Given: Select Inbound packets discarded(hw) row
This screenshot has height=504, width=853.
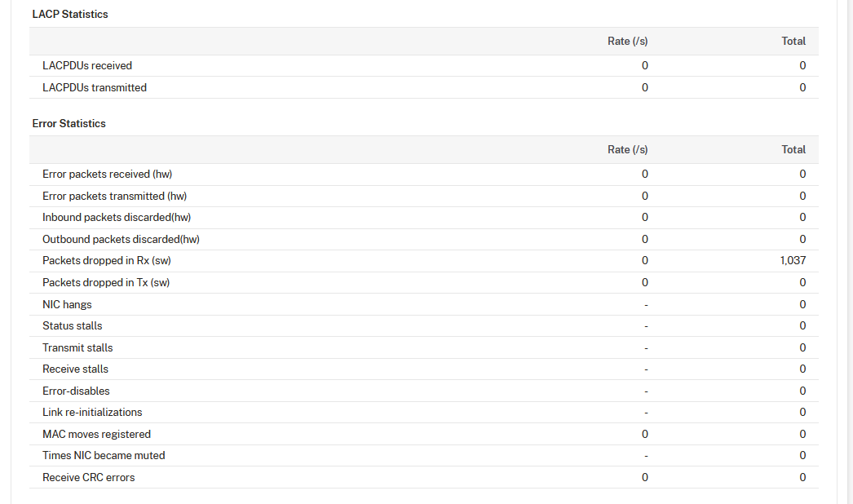Looking at the screenshot, I should pyautogui.click(x=117, y=218).
